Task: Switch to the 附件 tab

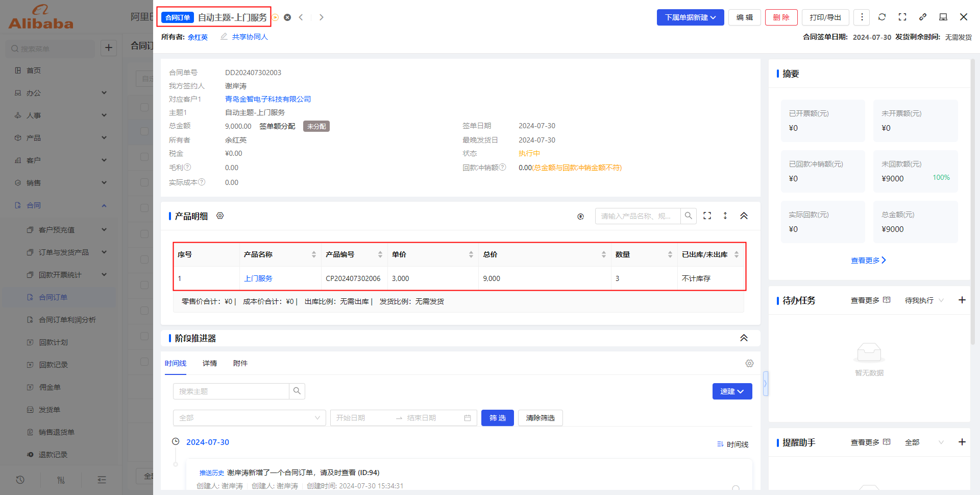Action: 240,363
